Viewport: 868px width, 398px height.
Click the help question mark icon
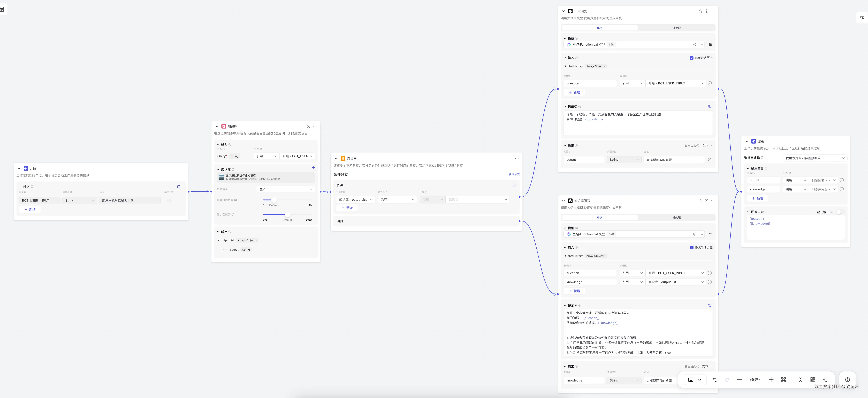point(847,379)
